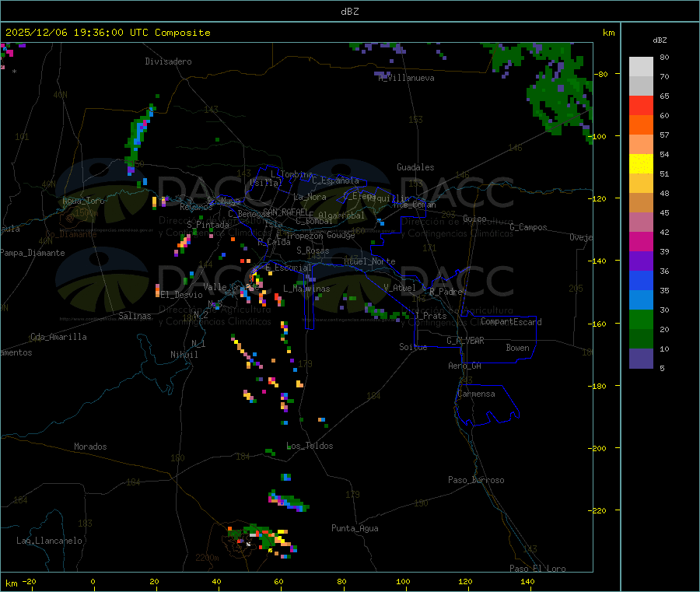The height and width of the screenshot is (592, 700).
Task: Click the 'Divisadero' map label
Action: click(168, 61)
